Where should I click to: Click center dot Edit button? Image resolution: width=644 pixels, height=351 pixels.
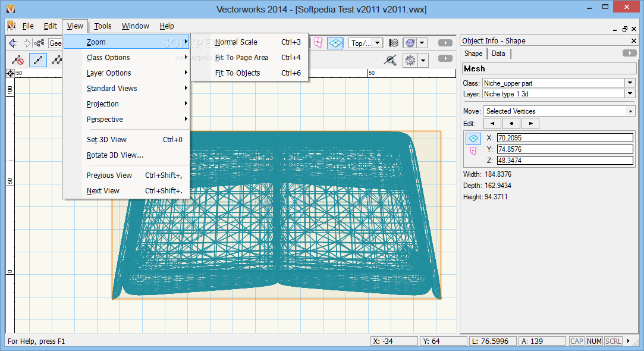coord(511,123)
